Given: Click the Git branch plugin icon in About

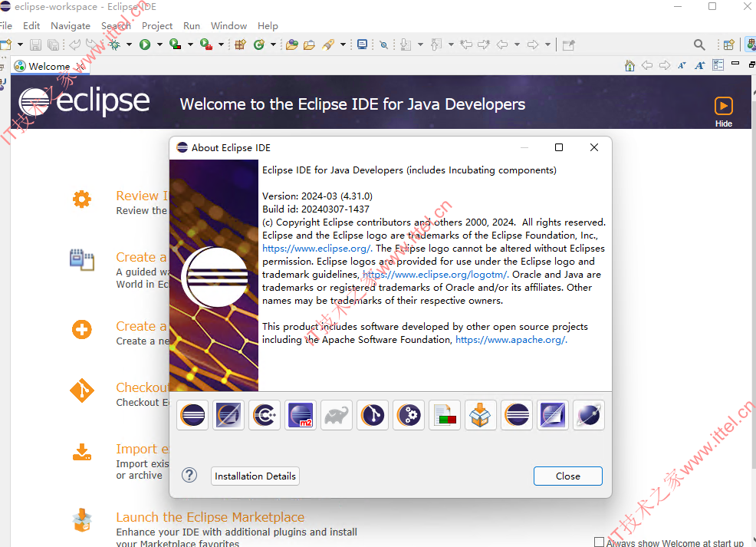Looking at the screenshot, I should (x=373, y=415).
